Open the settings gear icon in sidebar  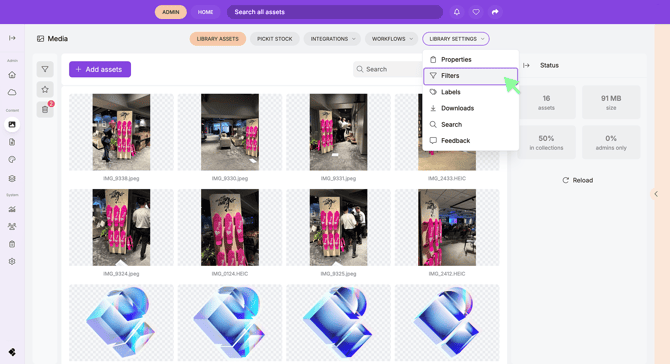pyautogui.click(x=12, y=261)
